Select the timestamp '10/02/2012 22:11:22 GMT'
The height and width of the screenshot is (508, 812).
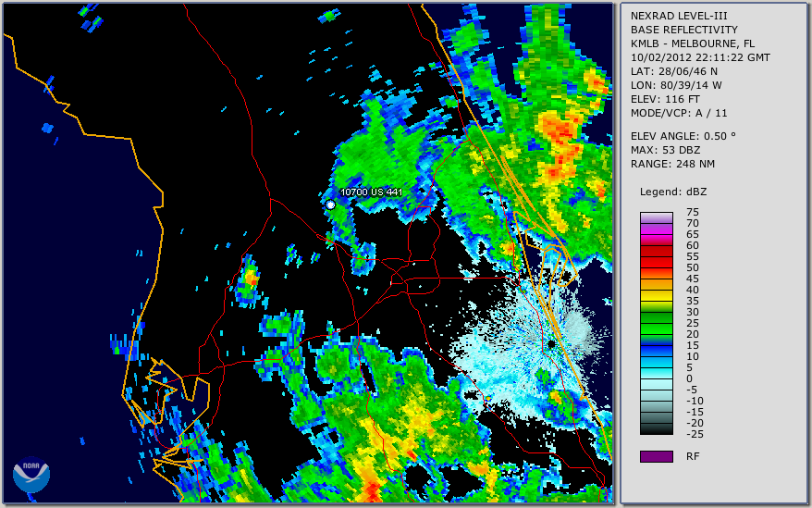click(700, 57)
